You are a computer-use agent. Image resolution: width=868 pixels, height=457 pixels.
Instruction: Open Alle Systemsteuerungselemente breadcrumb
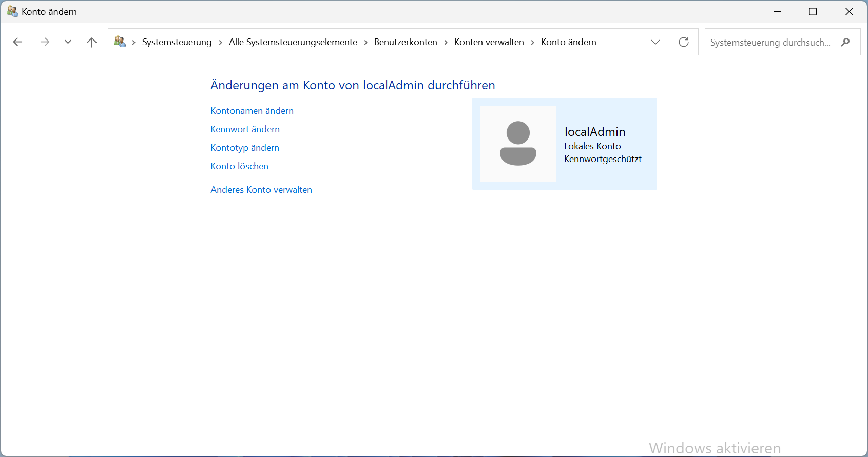[293, 42]
